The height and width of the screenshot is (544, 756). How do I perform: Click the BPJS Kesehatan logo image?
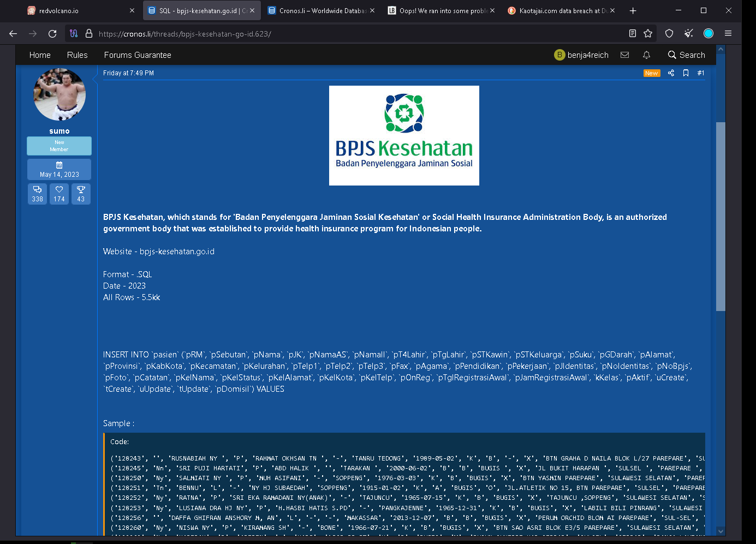tap(404, 135)
